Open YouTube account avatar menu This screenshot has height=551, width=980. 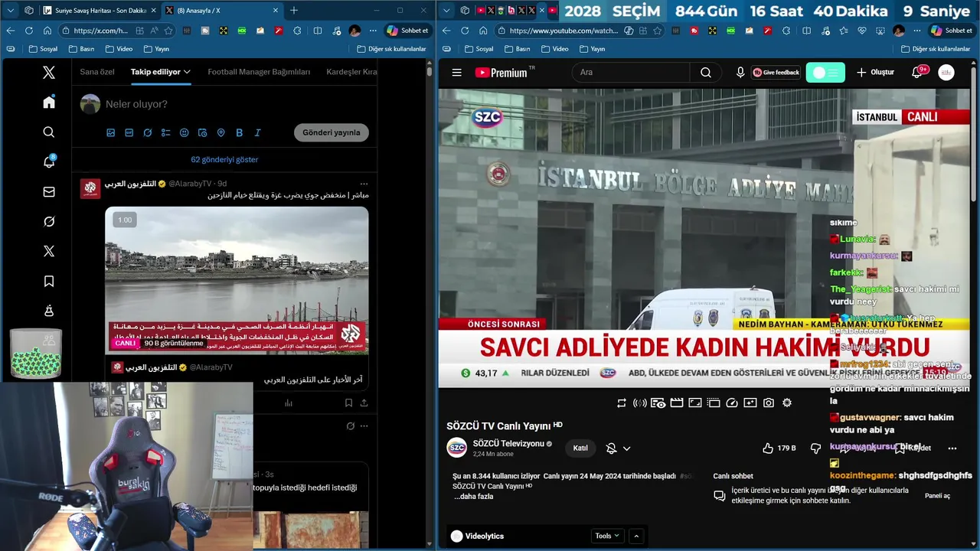[x=946, y=73]
